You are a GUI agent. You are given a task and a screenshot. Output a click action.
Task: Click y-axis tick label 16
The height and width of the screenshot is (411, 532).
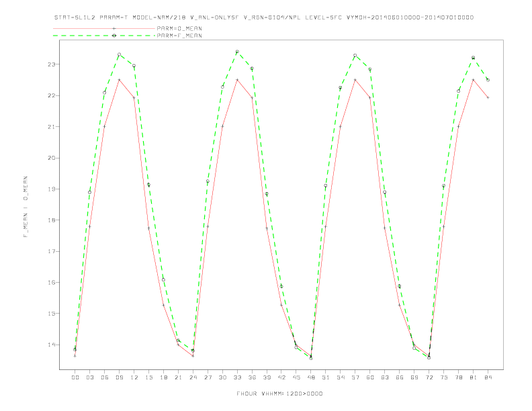click(52, 283)
